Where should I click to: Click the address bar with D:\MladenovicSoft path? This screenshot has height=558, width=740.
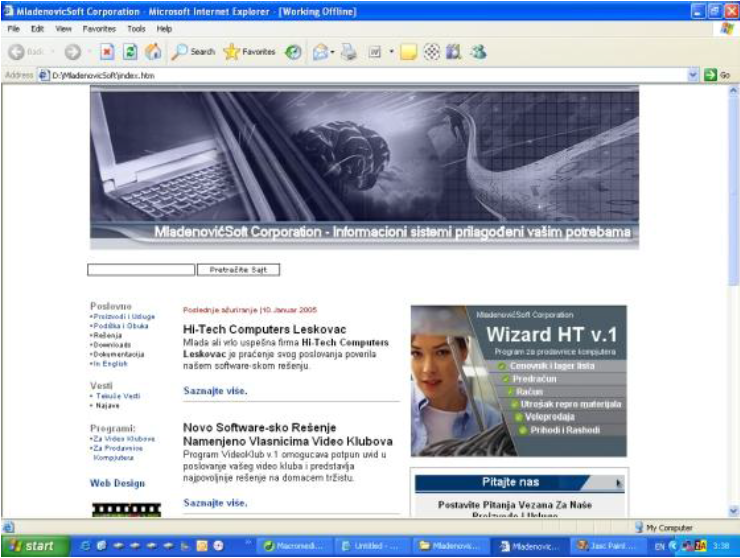[x=363, y=75]
